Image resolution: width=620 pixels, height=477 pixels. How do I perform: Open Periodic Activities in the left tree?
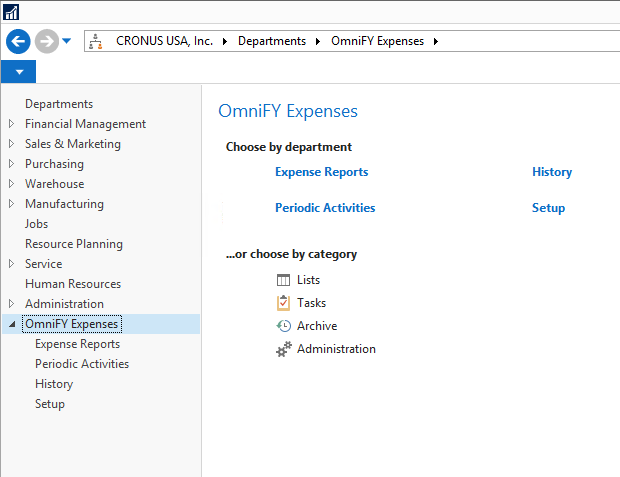pos(82,363)
